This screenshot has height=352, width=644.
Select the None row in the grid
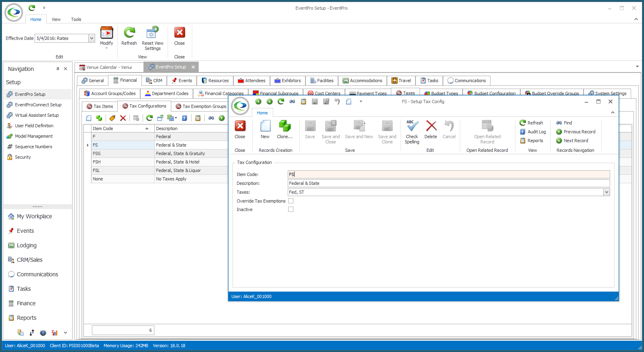[160, 179]
